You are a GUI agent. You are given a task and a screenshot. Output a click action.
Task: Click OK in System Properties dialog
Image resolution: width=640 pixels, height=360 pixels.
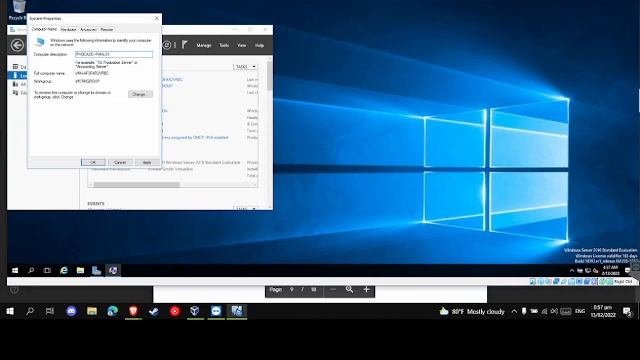(x=93, y=162)
